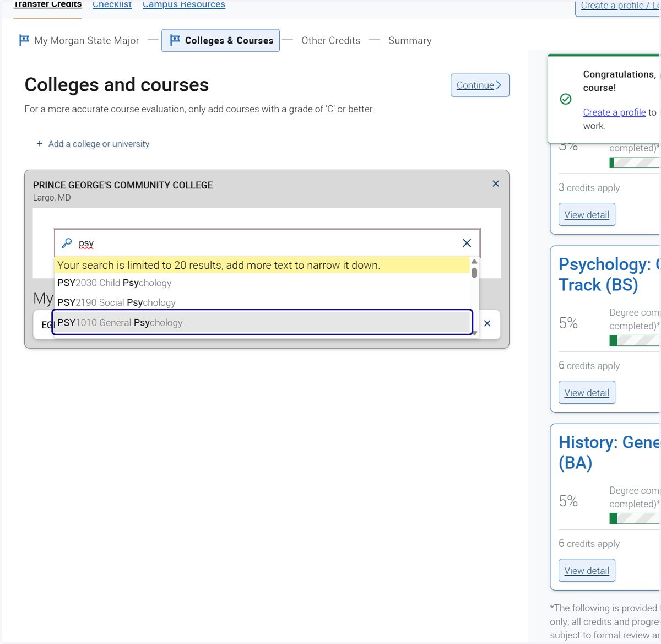Image resolution: width=661 pixels, height=644 pixels.
Task: Open Campus Resources link
Action: (184, 5)
